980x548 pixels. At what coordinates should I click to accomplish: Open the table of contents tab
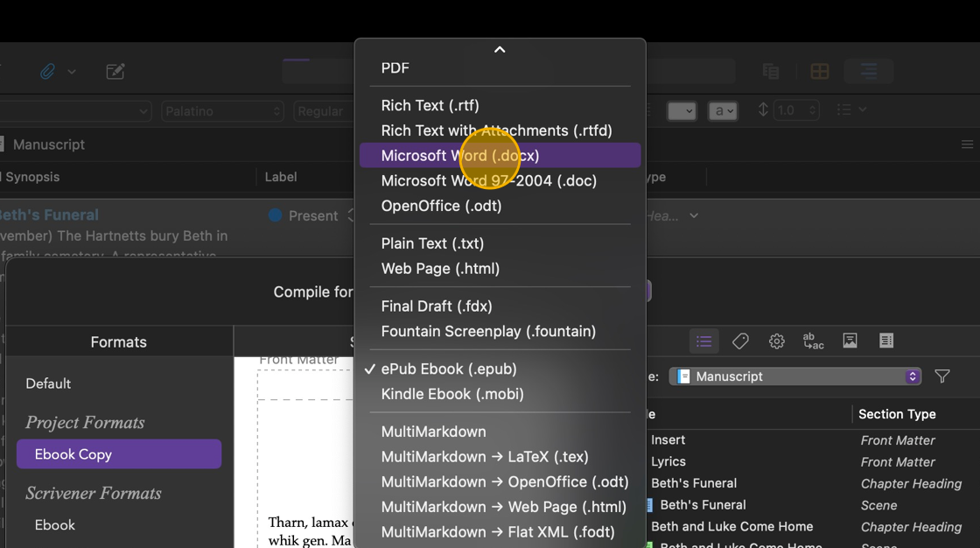tap(886, 341)
